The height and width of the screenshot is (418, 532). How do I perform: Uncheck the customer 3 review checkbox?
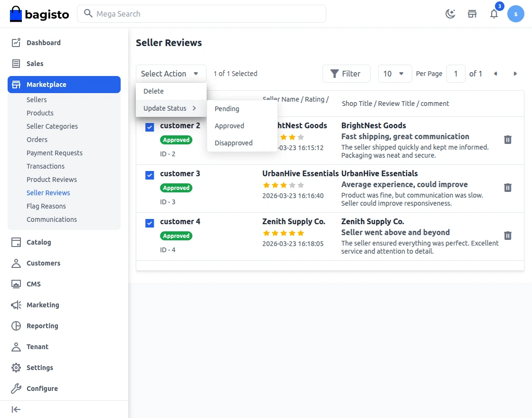(x=150, y=175)
